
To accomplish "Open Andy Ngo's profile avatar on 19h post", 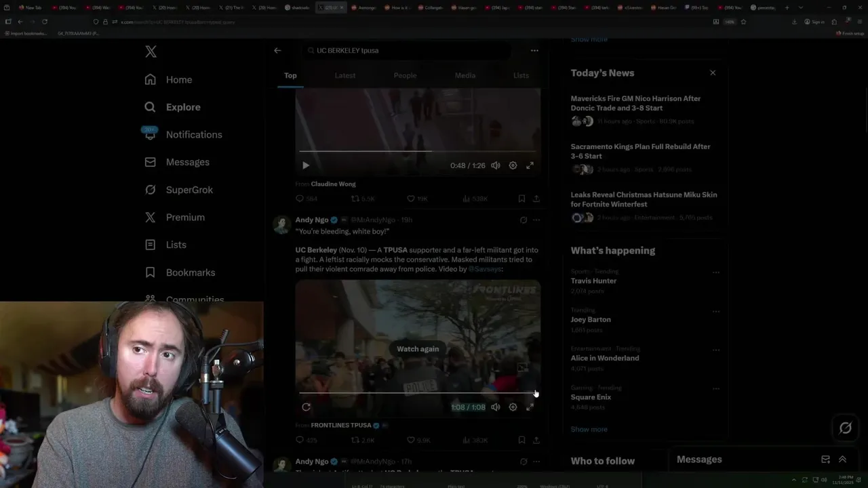I will [282, 225].
